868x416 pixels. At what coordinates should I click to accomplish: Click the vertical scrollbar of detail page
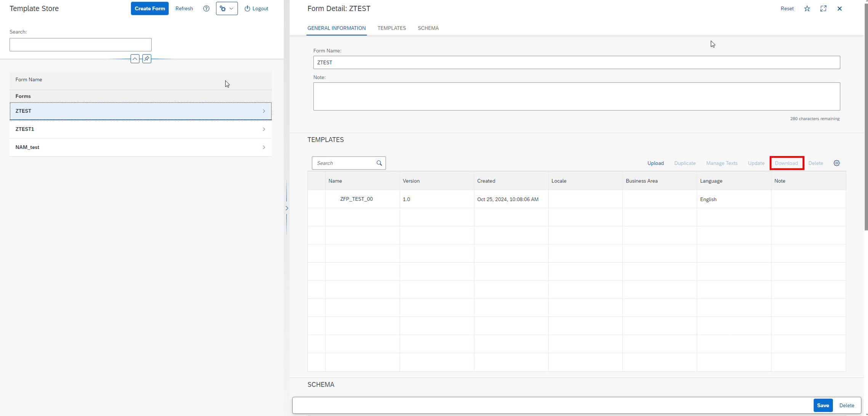pyautogui.click(x=866, y=116)
